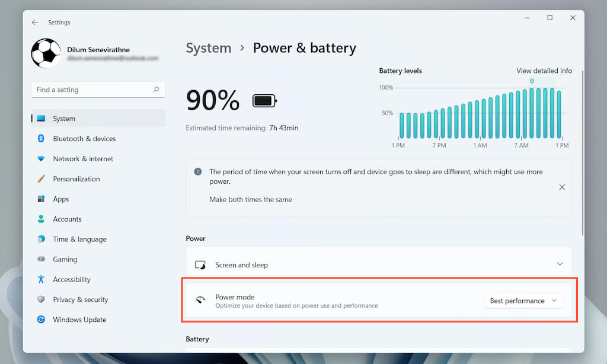Click System in the breadcrumb
Image resolution: width=607 pixels, height=364 pixels.
tap(209, 48)
